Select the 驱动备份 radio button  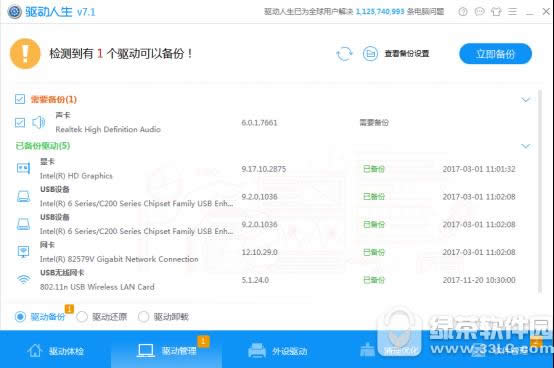(20, 316)
